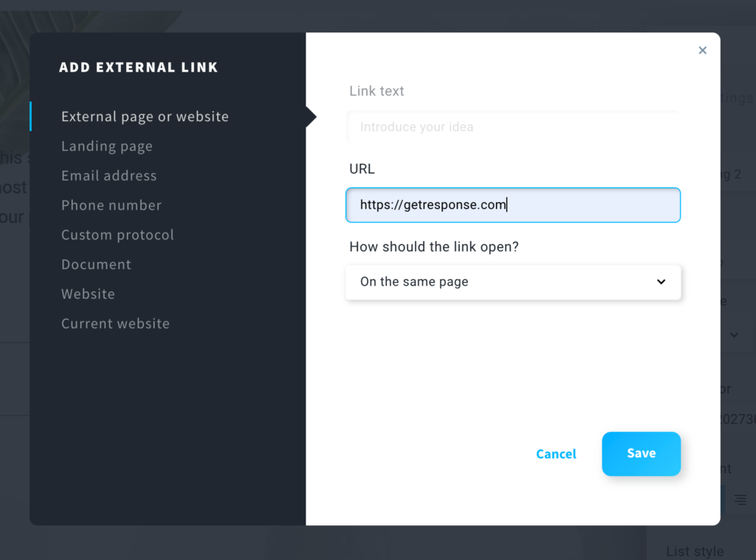Save the external link
This screenshot has height=560, width=756.
[642, 454]
